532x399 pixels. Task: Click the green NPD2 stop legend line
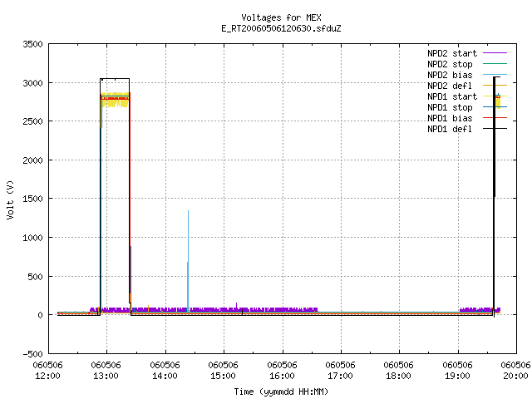click(x=495, y=63)
